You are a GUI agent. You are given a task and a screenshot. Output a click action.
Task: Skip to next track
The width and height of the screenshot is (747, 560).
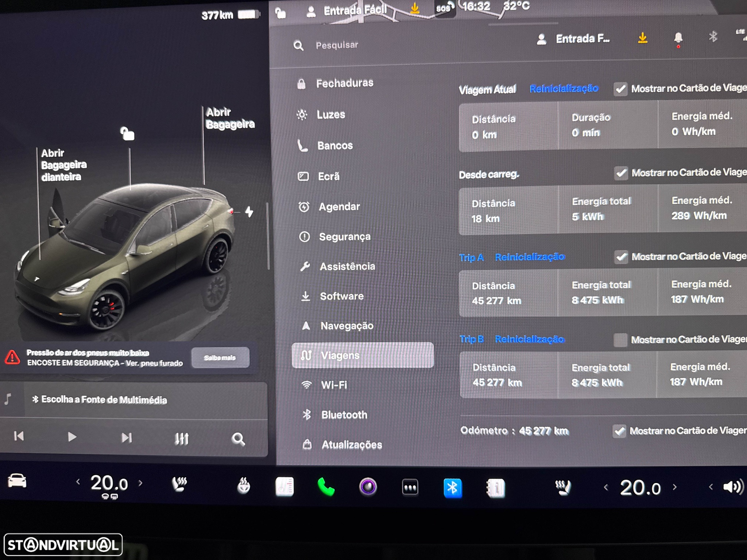127,437
